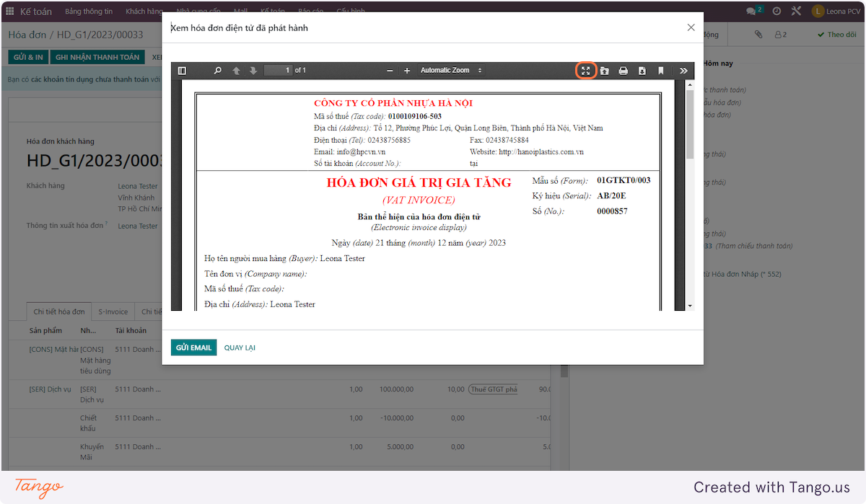This screenshot has height=504, width=866.
Task: Click the attachments paperclip icon
Action: 758,35
